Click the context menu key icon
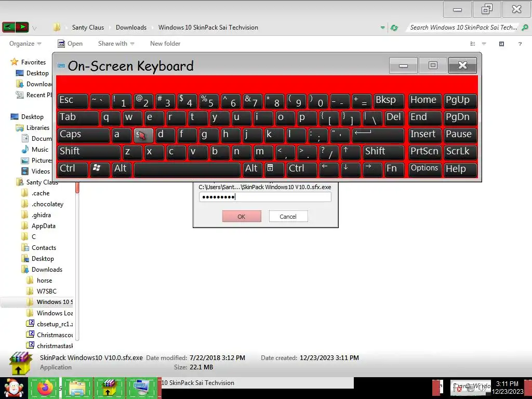Image resolution: width=532 pixels, height=399 pixels. point(274,169)
